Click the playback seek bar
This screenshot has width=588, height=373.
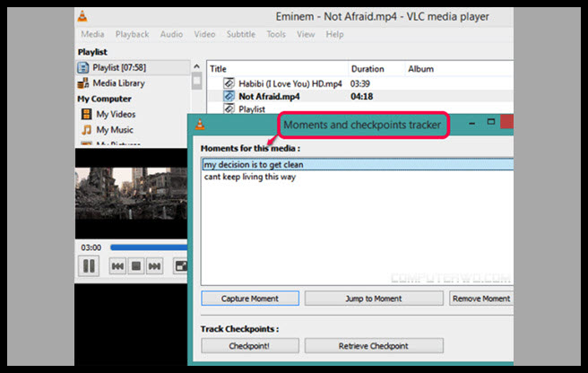point(148,247)
